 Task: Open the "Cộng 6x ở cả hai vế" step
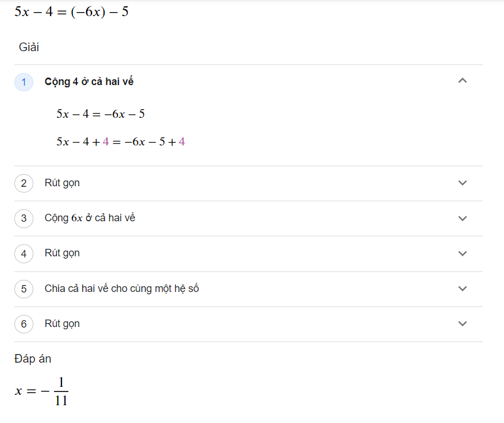[x=90, y=218]
